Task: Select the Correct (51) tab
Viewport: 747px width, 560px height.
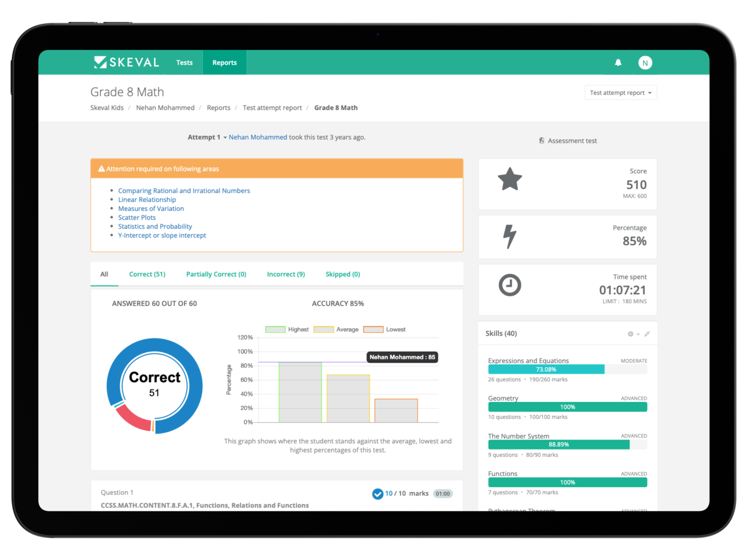Action: (x=147, y=274)
